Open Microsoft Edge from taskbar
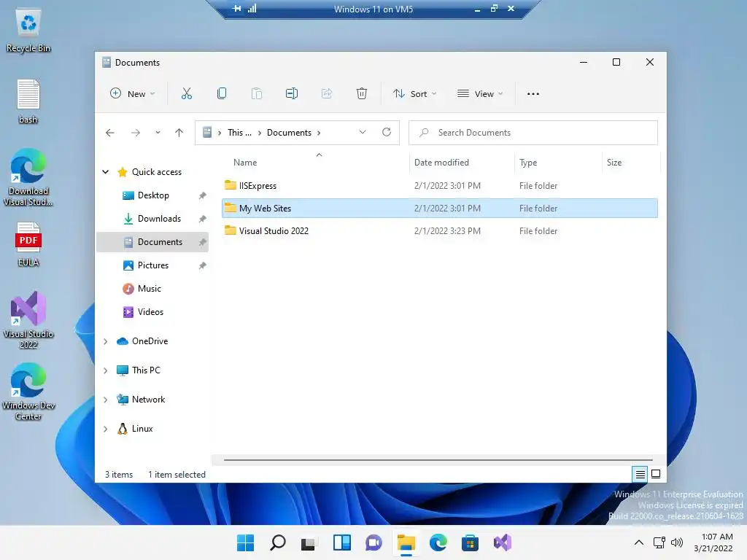 [x=438, y=542]
